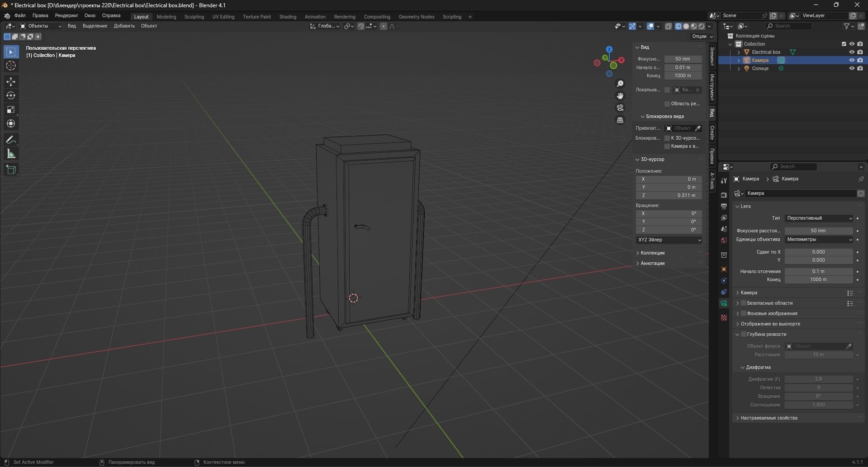Enable Фоновые изображения checkbox
Viewport: 868px width, 467px height.
743,313
